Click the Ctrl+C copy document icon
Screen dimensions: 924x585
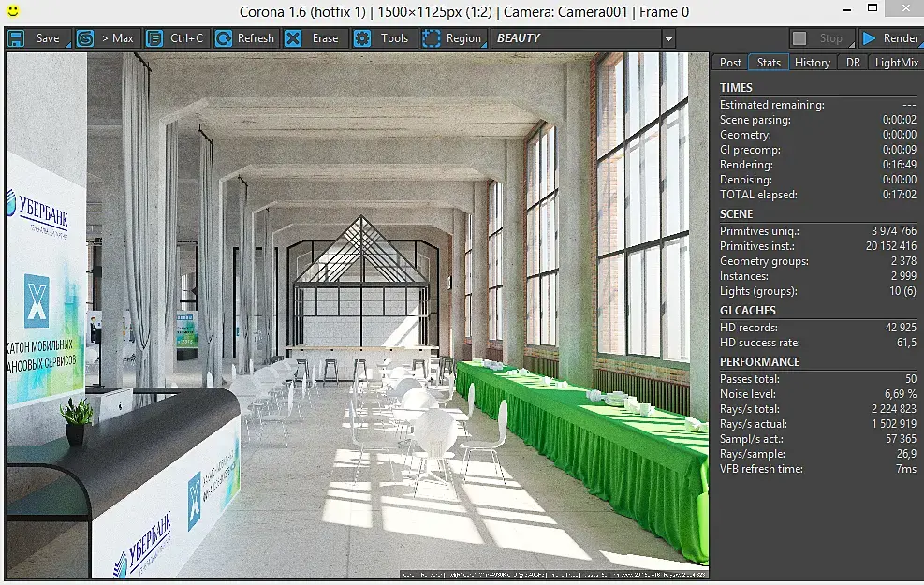pyautogui.click(x=154, y=39)
